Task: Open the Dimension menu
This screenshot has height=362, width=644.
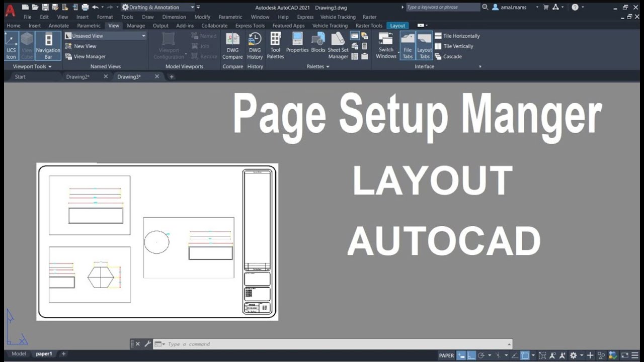Action: [x=174, y=17]
